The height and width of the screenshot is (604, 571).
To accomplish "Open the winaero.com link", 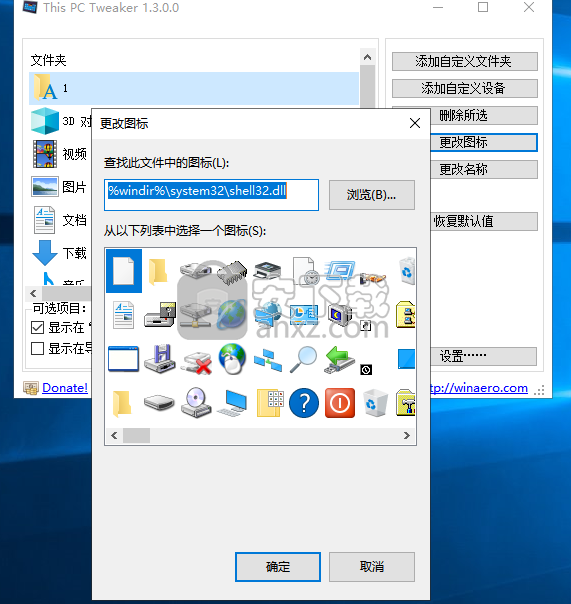I will pyautogui.click(x=479, y=388).
